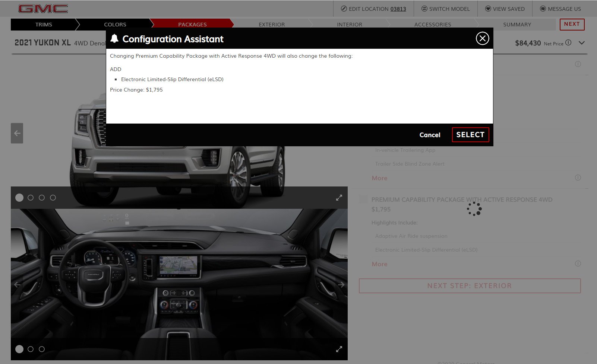Screen dimensions: 597x364
Task: Show previous interior view arrow
Action: tap(17, 285)
